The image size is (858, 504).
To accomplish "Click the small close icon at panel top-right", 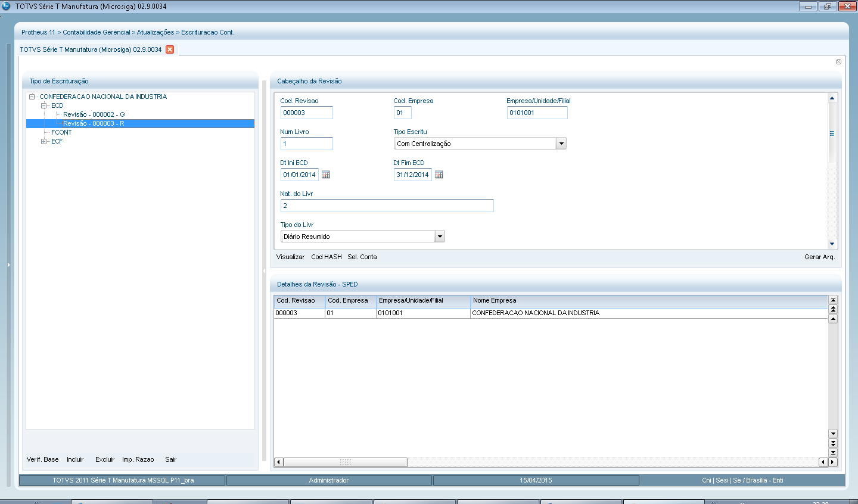I will [x=838, y=62].
